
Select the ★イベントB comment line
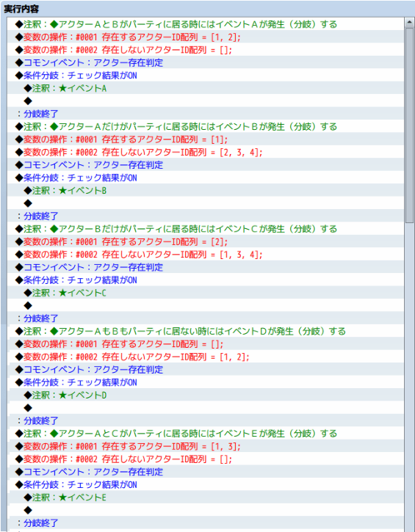point(206,191)
